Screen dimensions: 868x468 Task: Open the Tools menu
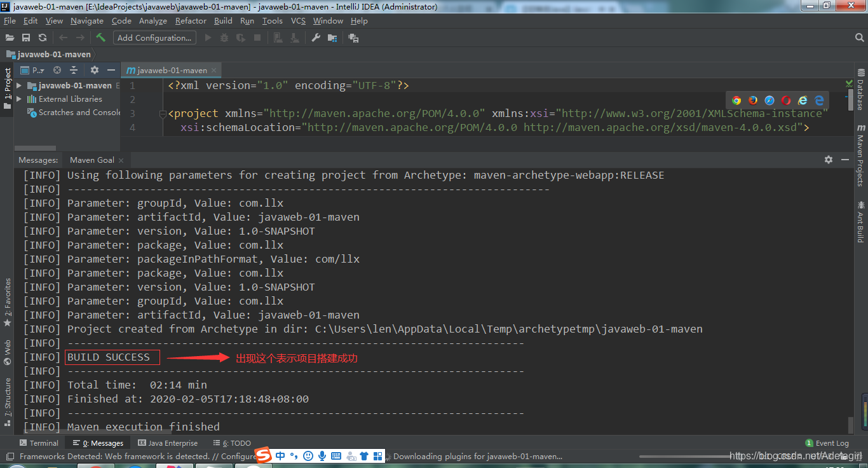pos(272,20)
